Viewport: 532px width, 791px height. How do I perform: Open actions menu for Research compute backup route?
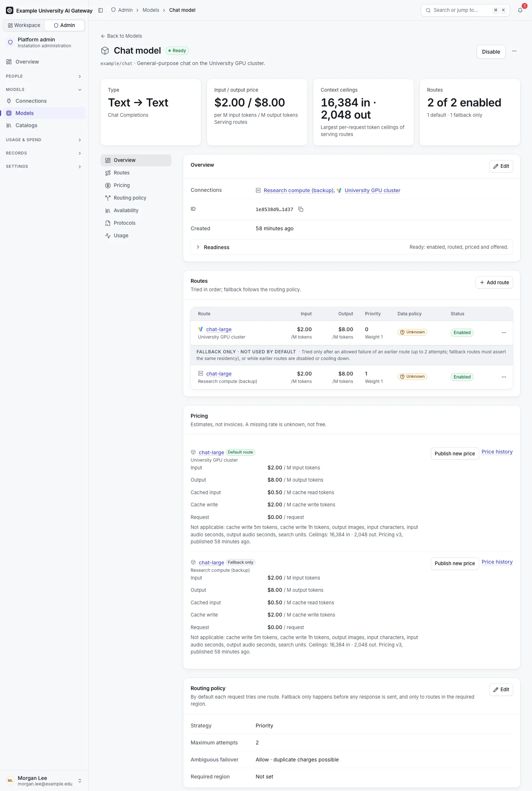504,377
